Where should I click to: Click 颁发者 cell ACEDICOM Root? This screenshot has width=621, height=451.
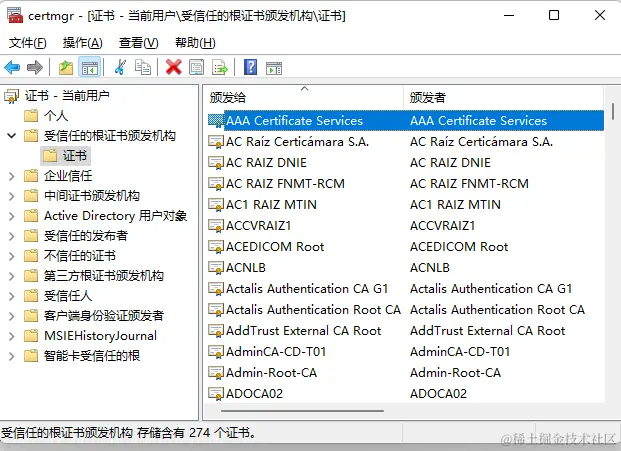click(459, 247)
